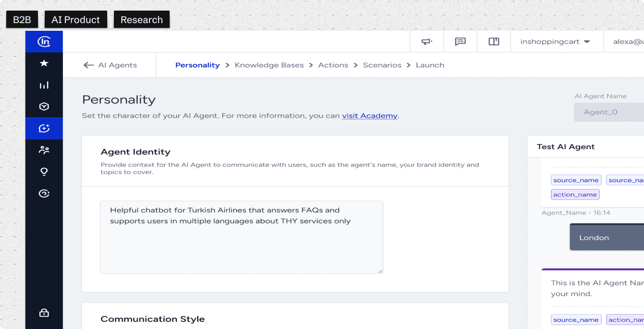Go back to AI Agents
Image resolution: width=644 pixels, height=329 pixels.
pyautogui.click(x=110, y=65)
